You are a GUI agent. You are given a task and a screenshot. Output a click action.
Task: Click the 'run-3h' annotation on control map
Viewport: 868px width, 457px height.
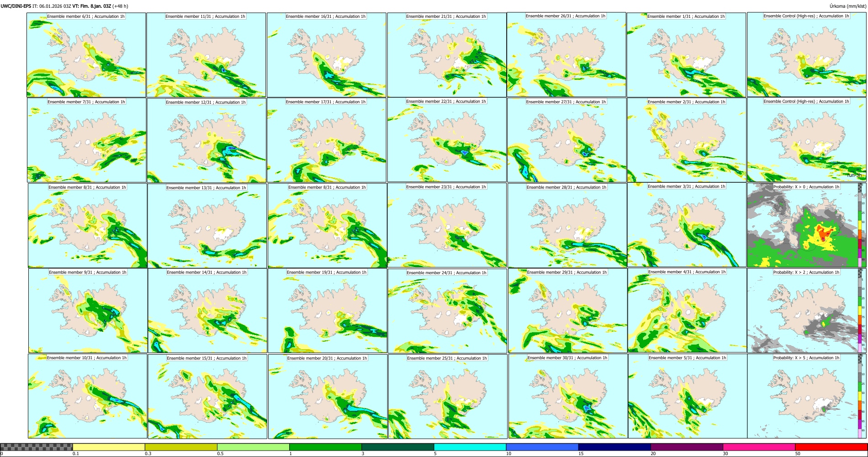[x=854, y=175]
